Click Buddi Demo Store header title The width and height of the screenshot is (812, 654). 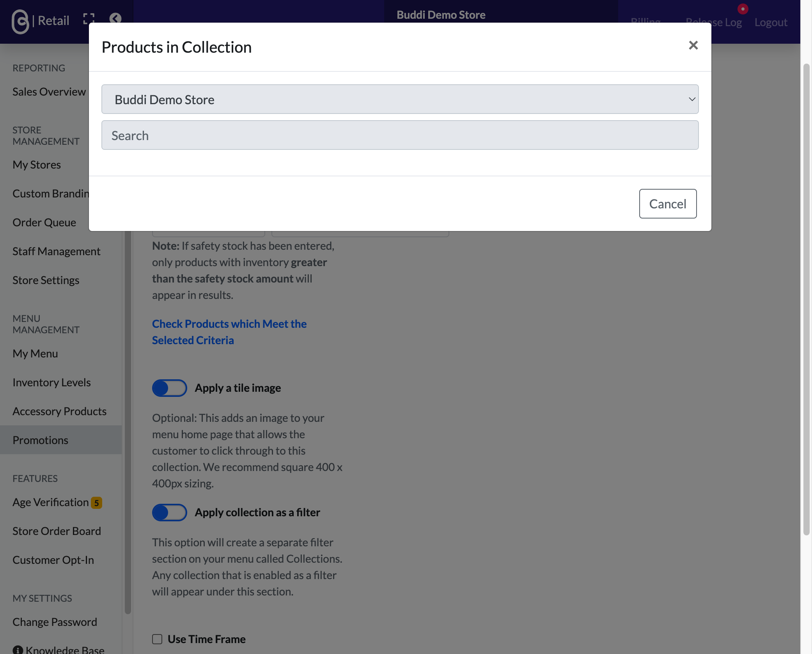pos(441,15)
